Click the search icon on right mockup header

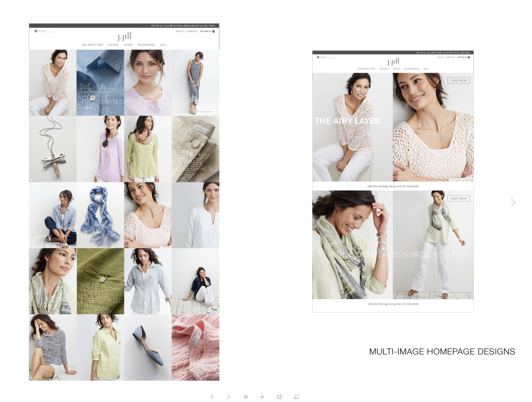click(318, 57)
